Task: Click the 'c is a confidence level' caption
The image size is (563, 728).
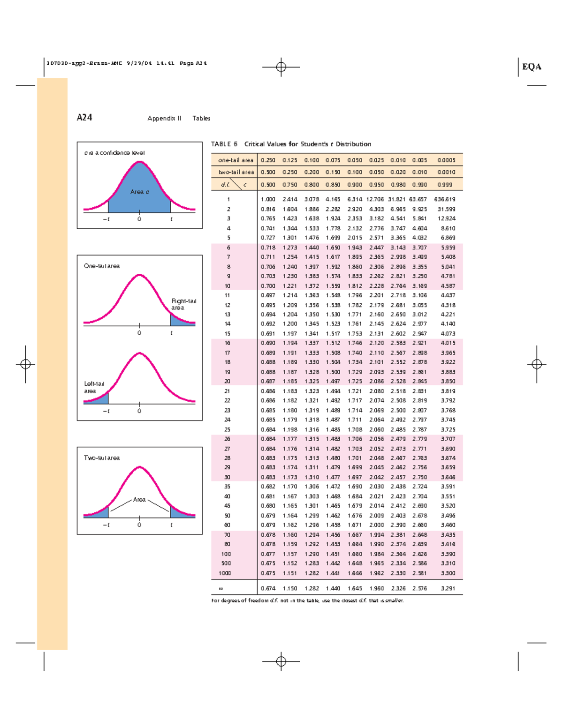Action: pos(114,153)
